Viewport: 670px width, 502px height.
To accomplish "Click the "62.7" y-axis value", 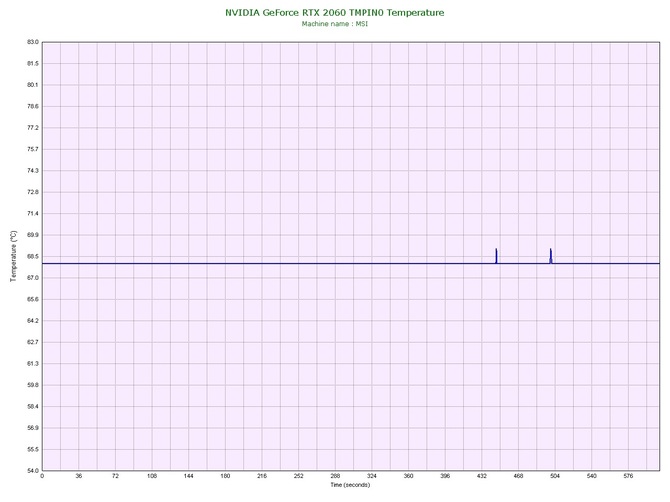I will coord(33,342).
